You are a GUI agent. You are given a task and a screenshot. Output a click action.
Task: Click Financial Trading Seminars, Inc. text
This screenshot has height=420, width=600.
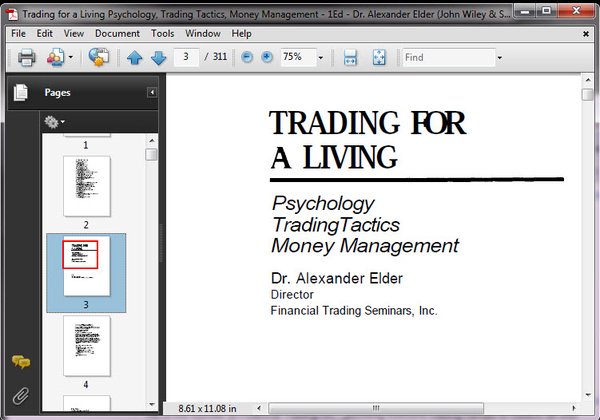point(354,310)
